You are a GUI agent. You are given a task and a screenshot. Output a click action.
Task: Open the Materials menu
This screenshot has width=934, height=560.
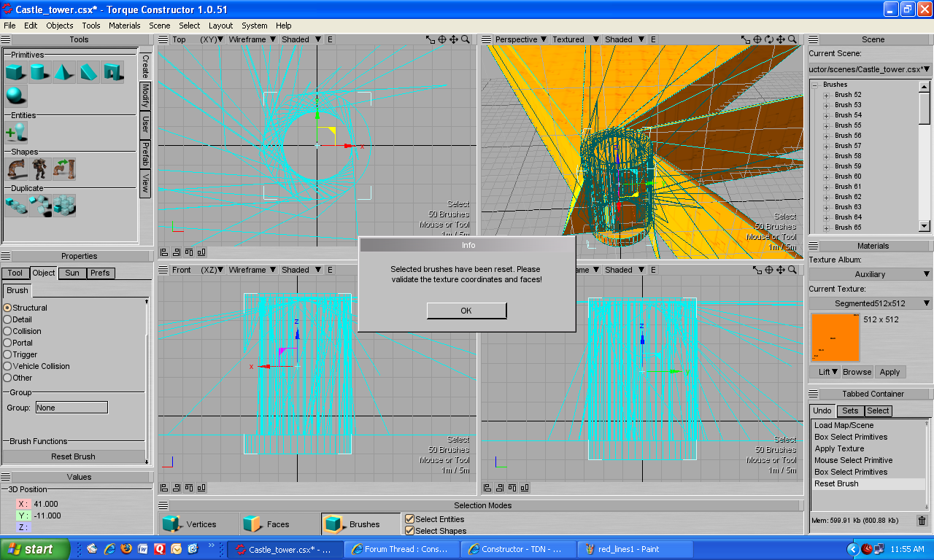124,26
